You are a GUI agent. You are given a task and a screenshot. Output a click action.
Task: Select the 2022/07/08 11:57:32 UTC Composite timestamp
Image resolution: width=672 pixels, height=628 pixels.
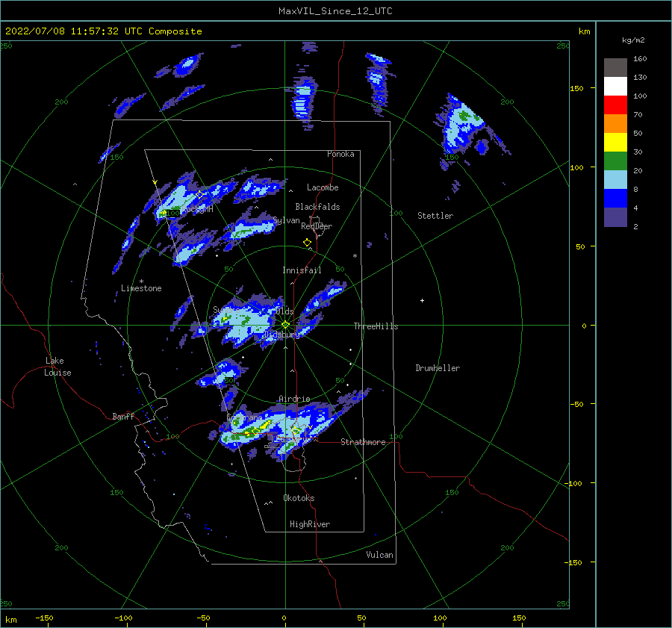click(x=103, y=31)
